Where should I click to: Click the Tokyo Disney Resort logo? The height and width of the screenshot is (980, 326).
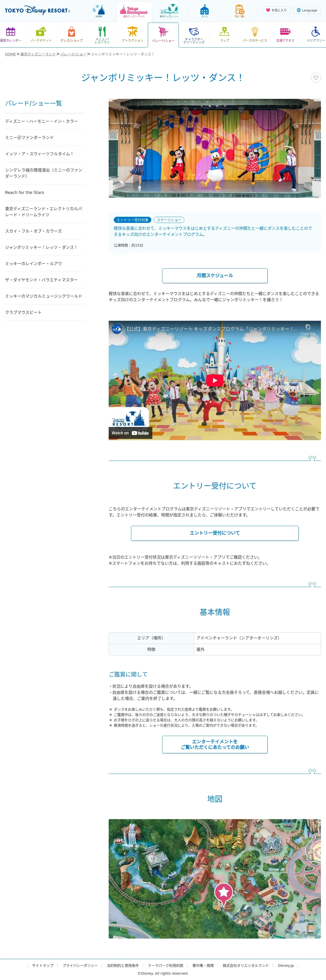[x=38, y=10]
